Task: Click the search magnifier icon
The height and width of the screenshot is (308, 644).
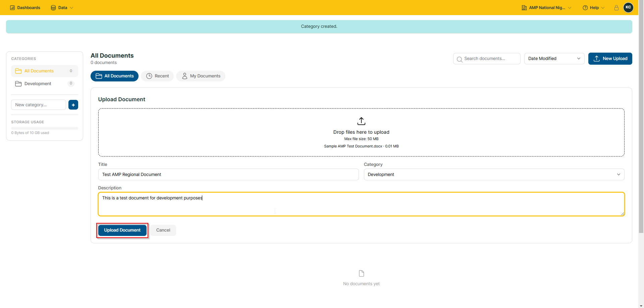Action: tap(460, 59)
